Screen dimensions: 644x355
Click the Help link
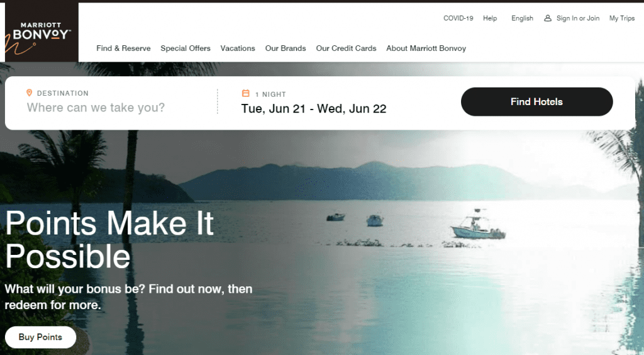[490, 18]
